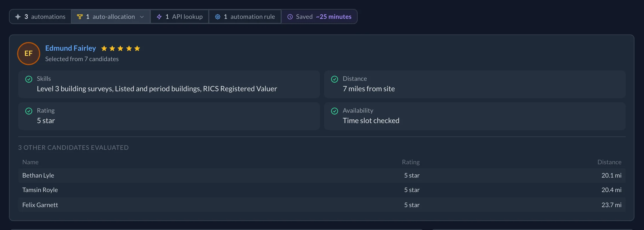Click the Rating check circle icon

tap(29, 111)
